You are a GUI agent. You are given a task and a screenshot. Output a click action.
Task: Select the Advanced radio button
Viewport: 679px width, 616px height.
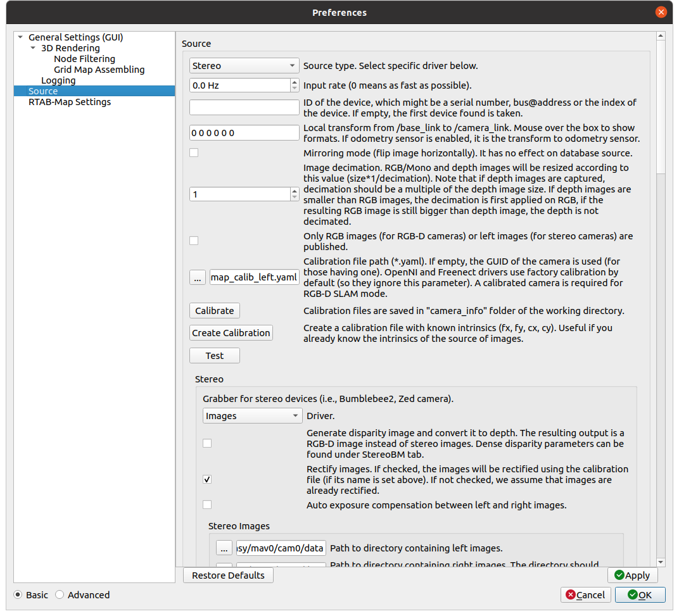pyautogui.click(x=60, y=594)
